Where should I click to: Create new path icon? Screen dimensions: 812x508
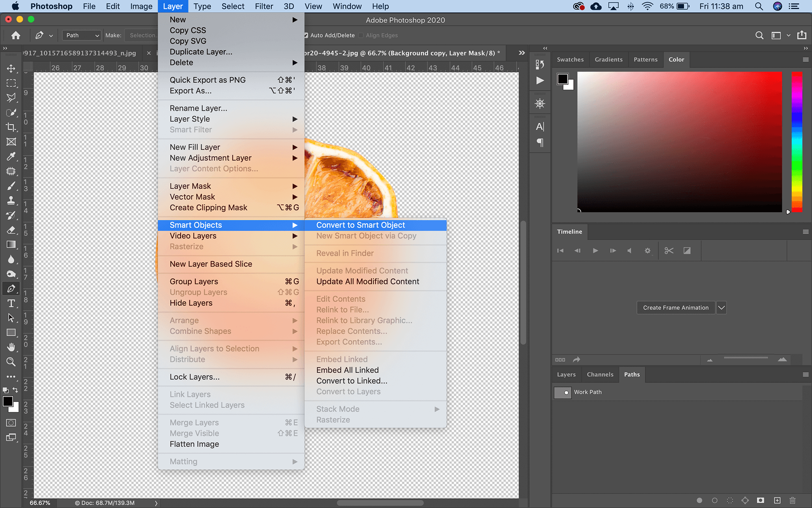click(x=777, y=500)
